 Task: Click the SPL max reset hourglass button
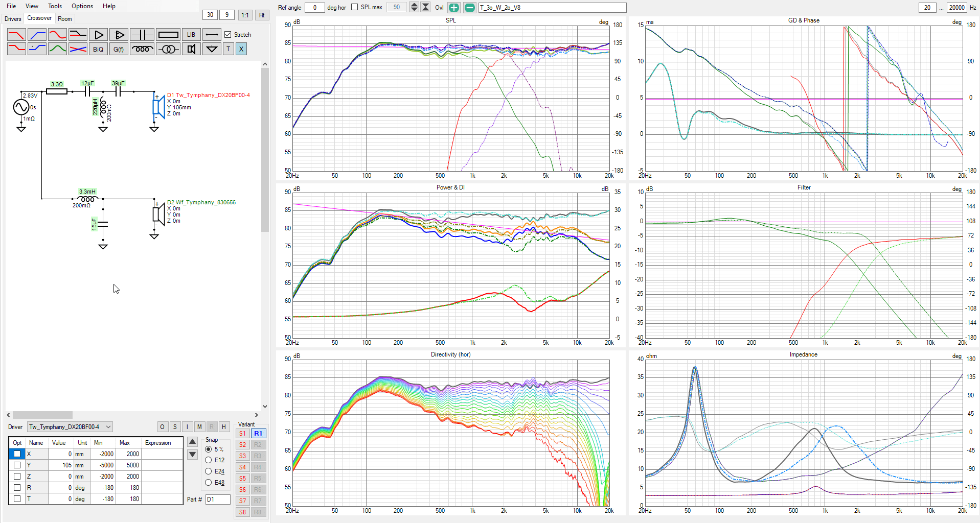coord(425,7)
